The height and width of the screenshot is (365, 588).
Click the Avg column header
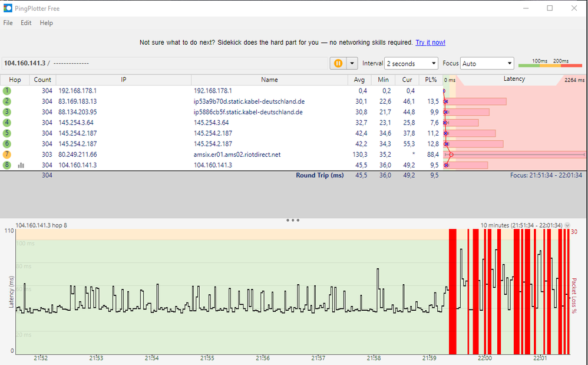[359, 80]
